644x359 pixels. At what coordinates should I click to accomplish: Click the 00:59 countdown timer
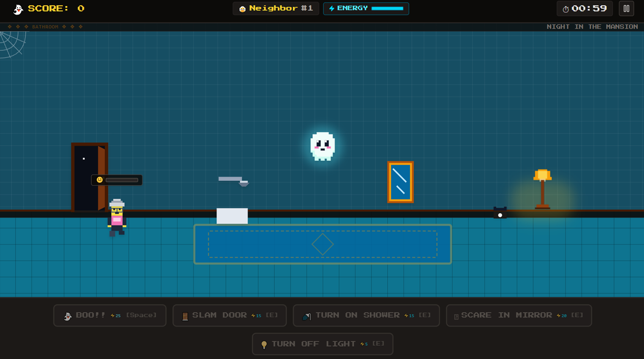pyautogui.click(x=589, y=8)
